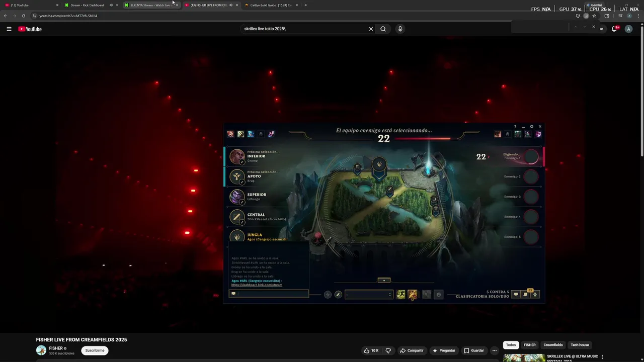Click swap icon on SUPERIOR portrait
The width and height of the screenshot is (644, 362).
click(x=242, y=202)
